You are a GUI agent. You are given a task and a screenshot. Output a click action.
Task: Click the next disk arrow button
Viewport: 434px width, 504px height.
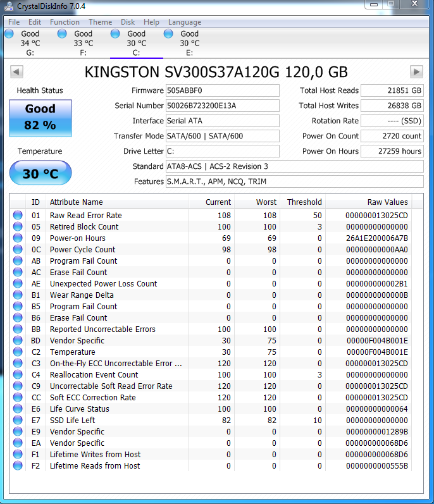[416, 72]
